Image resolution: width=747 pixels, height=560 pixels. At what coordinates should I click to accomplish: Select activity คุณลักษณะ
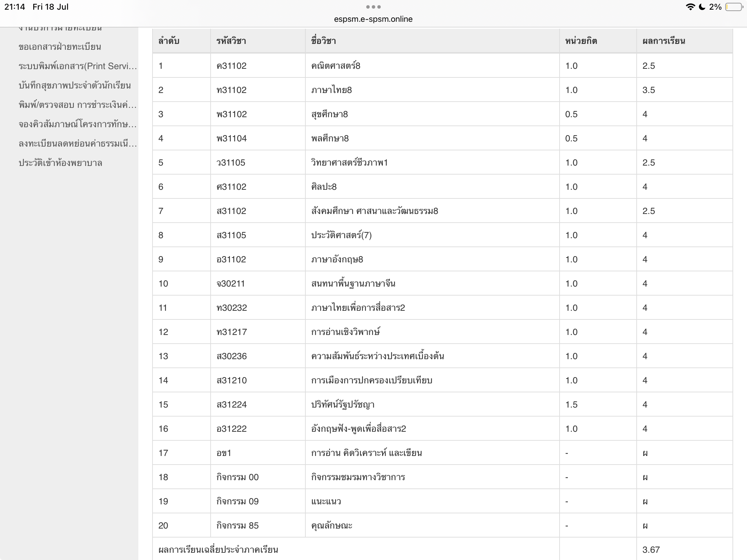pyautogui.click(x=332, y=525)
